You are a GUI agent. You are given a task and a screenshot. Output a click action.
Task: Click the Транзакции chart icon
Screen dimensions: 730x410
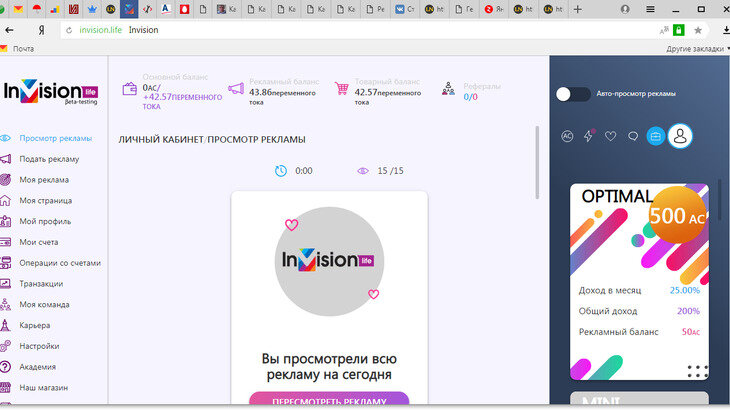[x=5, y=283]
